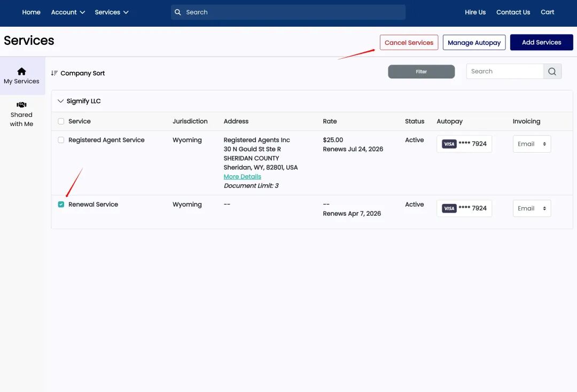This screenshot has height=392, width=577.
Task: Click the Manage Autopay button
Action: 474,43
